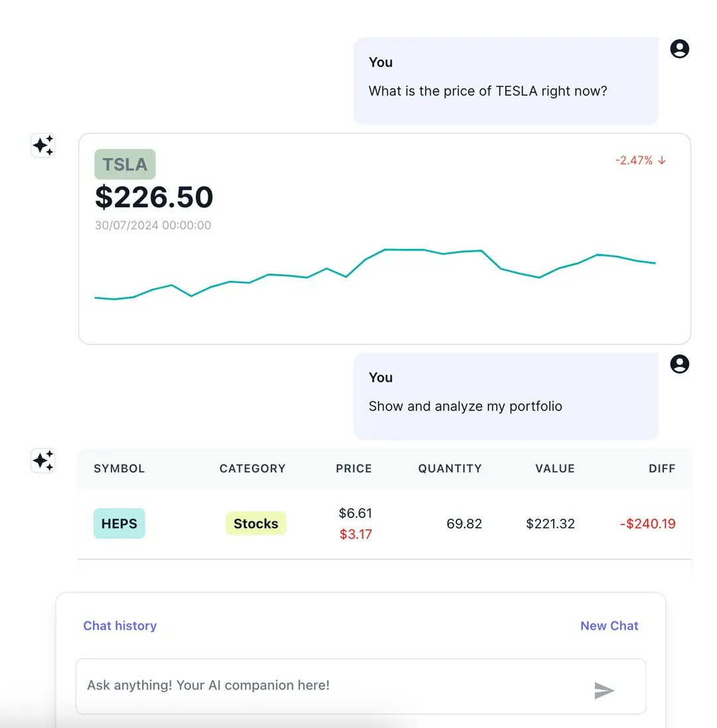Open Chat history
The width and height of the screenshot is (717, 728).
click(x=119, y=626)
